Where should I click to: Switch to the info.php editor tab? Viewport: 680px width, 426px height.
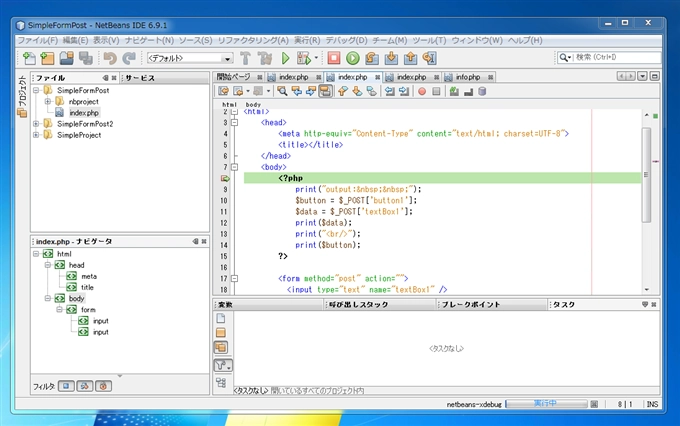(468, 77)
